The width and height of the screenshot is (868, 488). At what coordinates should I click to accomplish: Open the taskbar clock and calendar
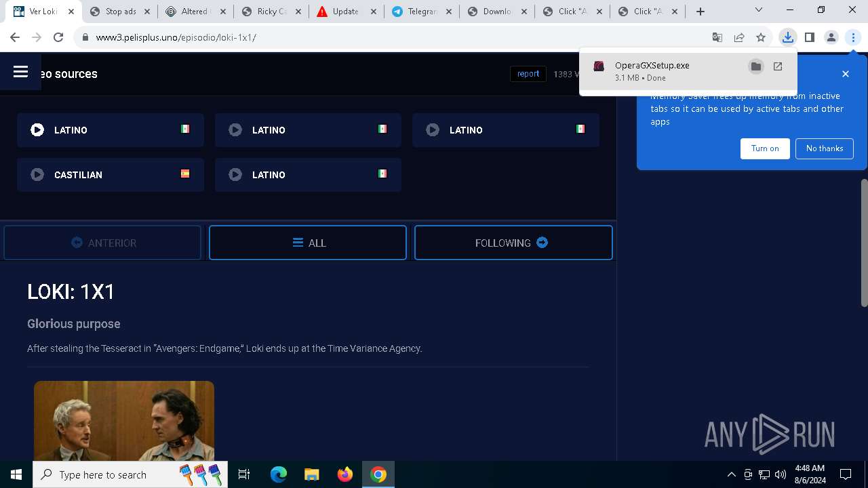click(x=810, y=474)
